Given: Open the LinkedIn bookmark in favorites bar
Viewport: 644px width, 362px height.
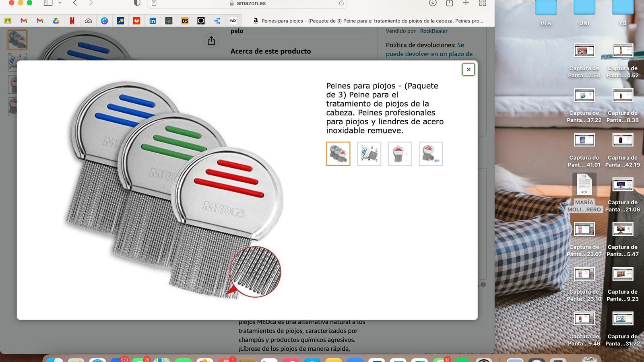Looking at the screenshot, I should coord(153,21).
